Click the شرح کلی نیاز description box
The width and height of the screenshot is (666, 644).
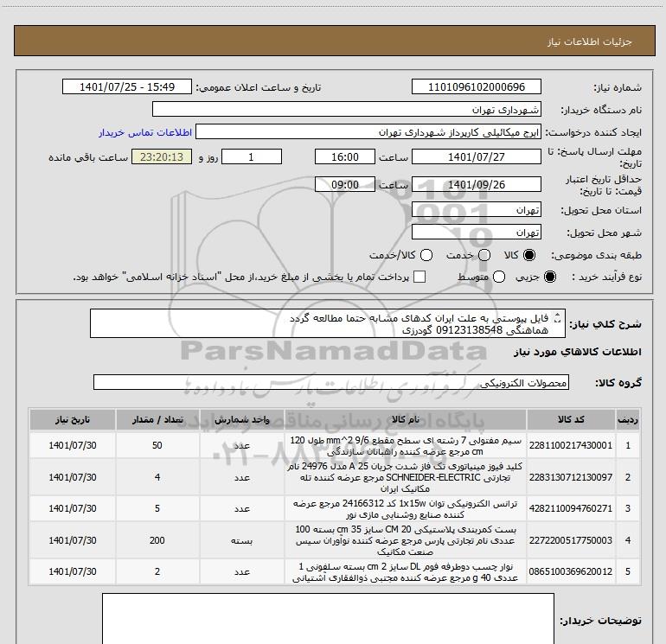pyautogui.click(x=328, y=323)
